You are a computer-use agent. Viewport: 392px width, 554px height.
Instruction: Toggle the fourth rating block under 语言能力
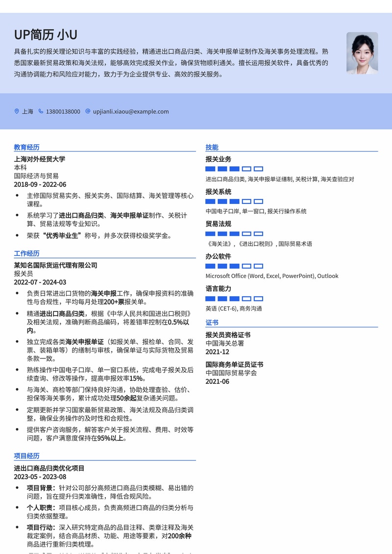pos(247,298)
